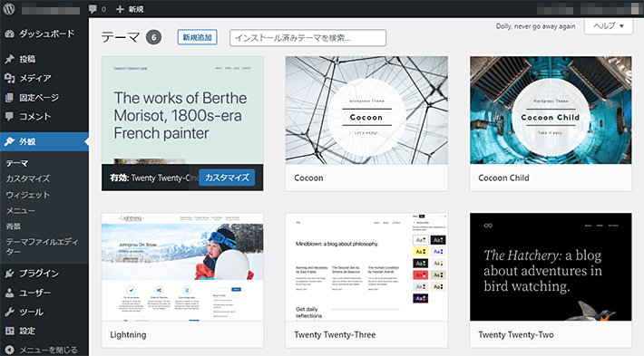Click the 'Twenty Twenty-Three' name label
Viewport: 644px width, 356px height.
(x=335, y=334)
